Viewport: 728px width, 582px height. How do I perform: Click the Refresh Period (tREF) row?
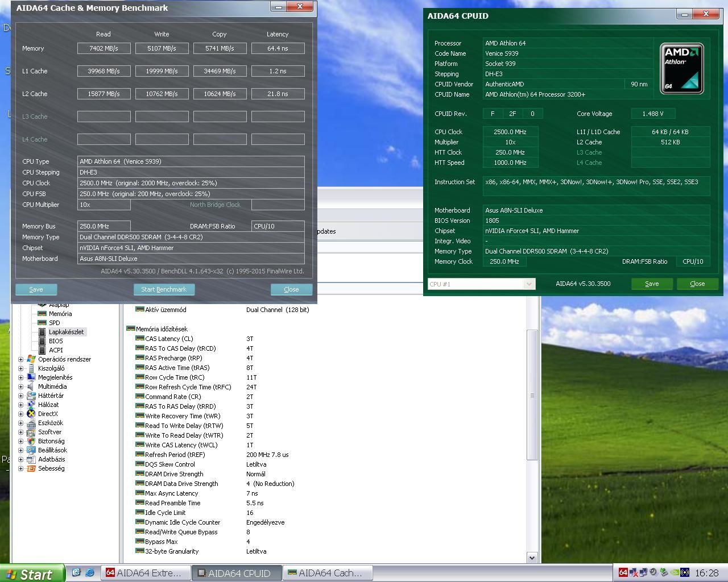click(212, 455)
